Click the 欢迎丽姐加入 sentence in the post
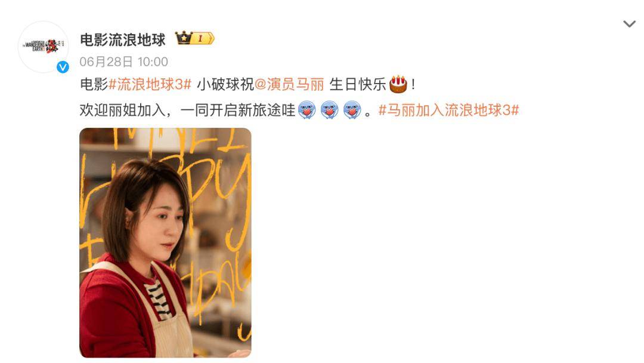 [x=122, y=110]
